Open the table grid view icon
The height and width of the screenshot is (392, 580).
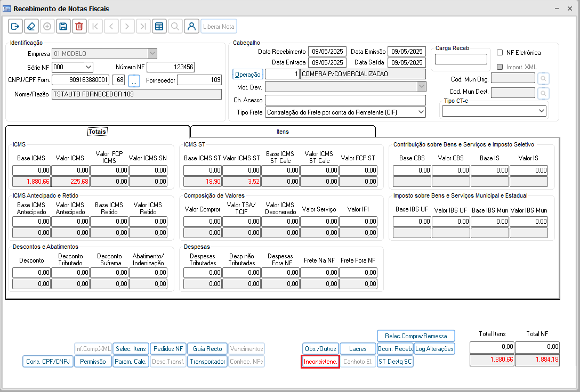(158, 27)
